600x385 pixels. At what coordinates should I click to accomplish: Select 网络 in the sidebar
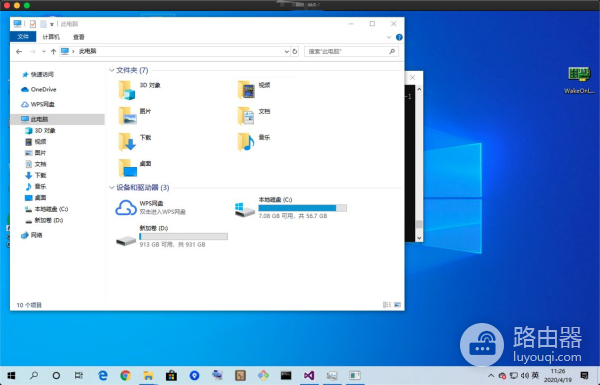(32, 235)
